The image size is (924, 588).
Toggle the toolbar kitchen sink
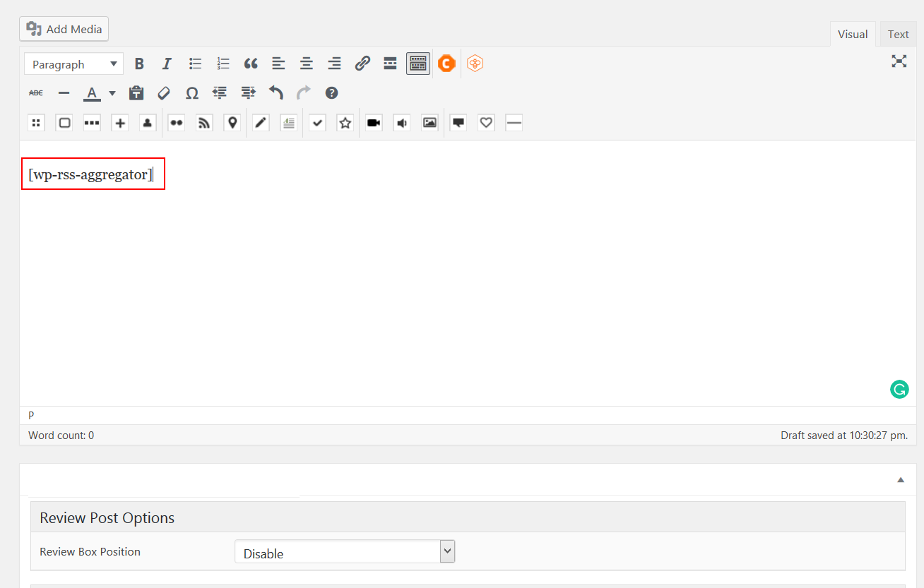click(x=418, y=64)
